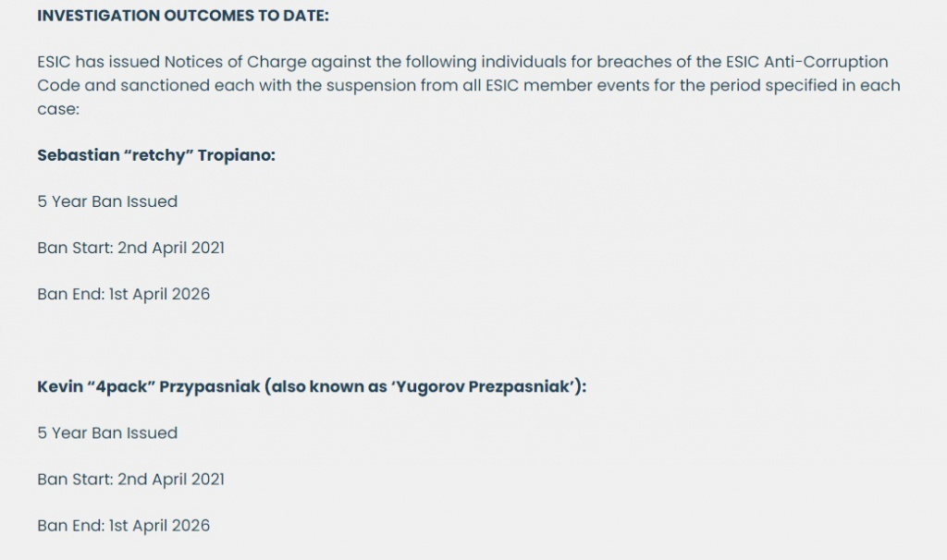The height and width of the screenshot is (560, 947).
Task: Click the word 'case:' ending the paragraph
Action: click(x=58, y=109)
